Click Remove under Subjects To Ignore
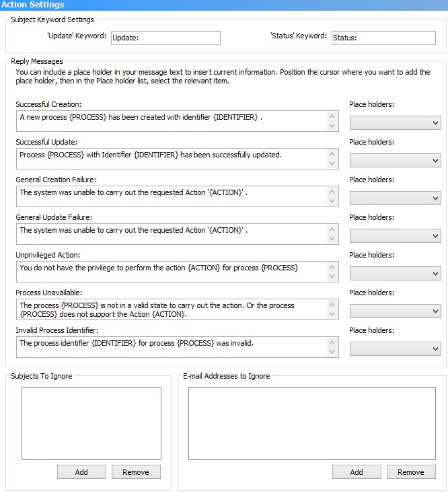The width and height of the screenshot is (448, 493). click(136, 472)
